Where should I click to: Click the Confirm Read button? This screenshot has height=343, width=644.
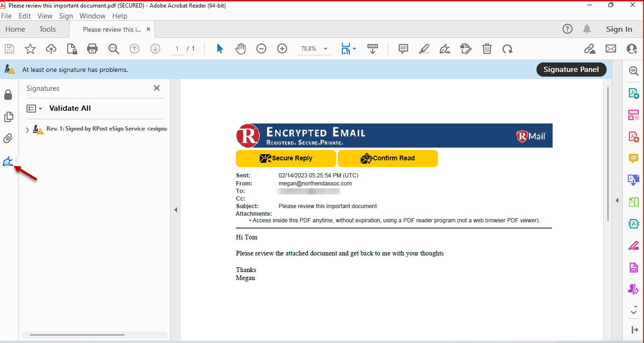[x=388, y=158]
